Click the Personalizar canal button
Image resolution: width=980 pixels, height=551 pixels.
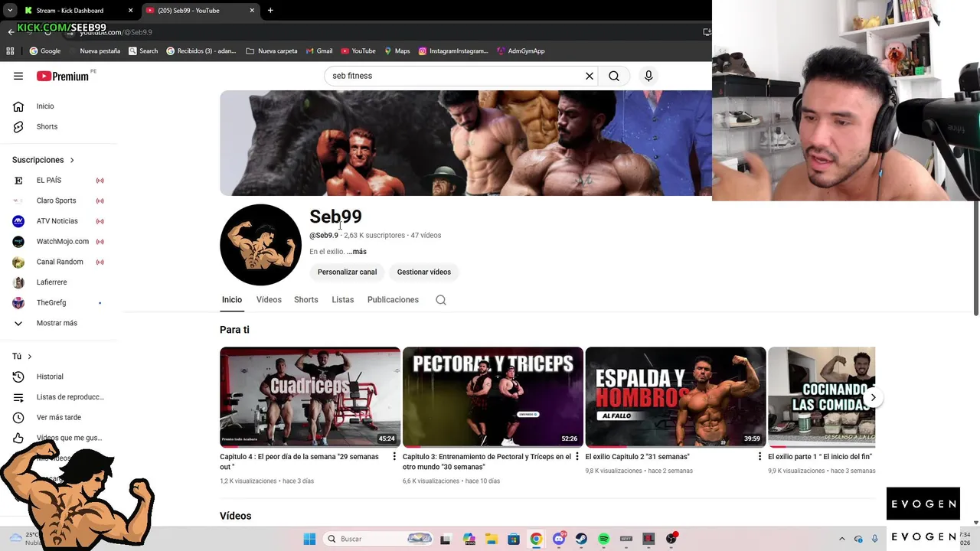[x=347, y=272]
